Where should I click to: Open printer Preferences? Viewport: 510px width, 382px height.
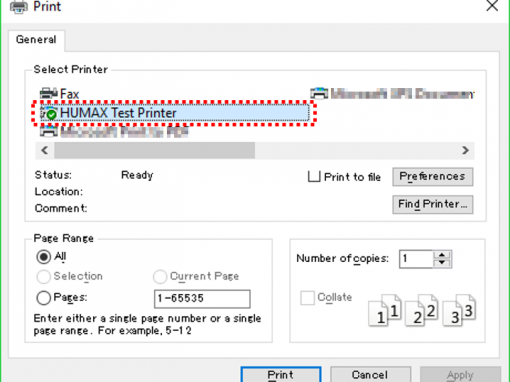(x=432, y=176)
